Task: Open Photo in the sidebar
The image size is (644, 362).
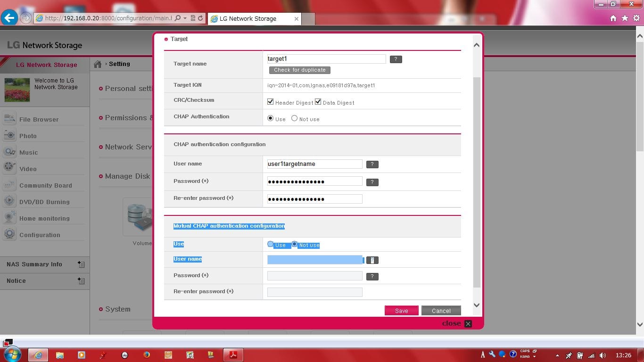Action: pos(28,136)
